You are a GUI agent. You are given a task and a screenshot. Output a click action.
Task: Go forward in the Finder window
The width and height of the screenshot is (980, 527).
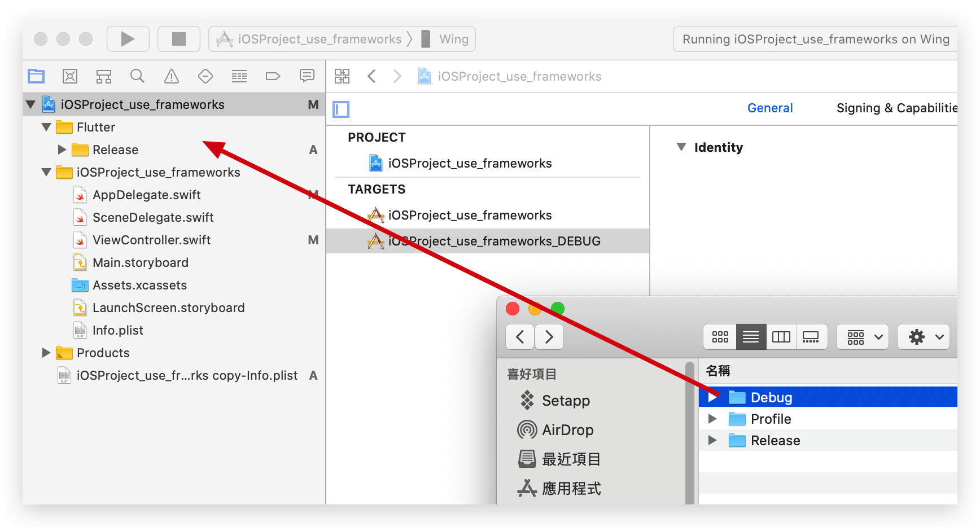549,337
